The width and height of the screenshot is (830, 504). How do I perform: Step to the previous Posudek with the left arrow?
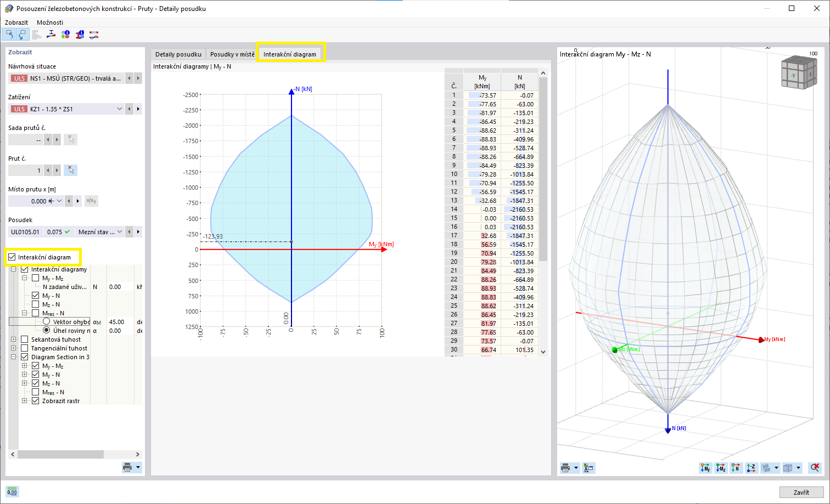click(x=130, y=232)
